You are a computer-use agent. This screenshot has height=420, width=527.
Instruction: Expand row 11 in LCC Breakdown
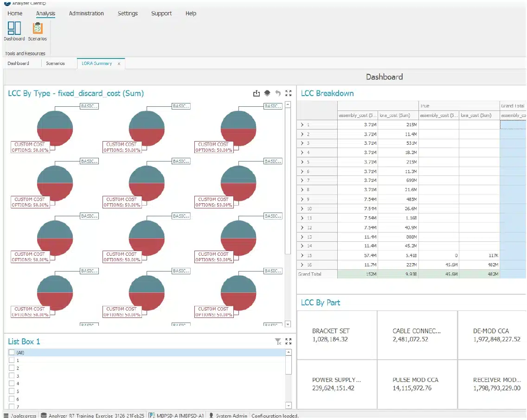302,218
